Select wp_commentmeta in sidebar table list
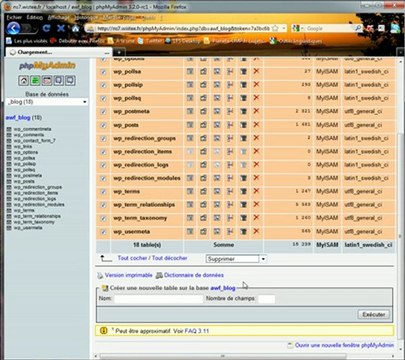This screenshot has height=360, width=405. 32,129
